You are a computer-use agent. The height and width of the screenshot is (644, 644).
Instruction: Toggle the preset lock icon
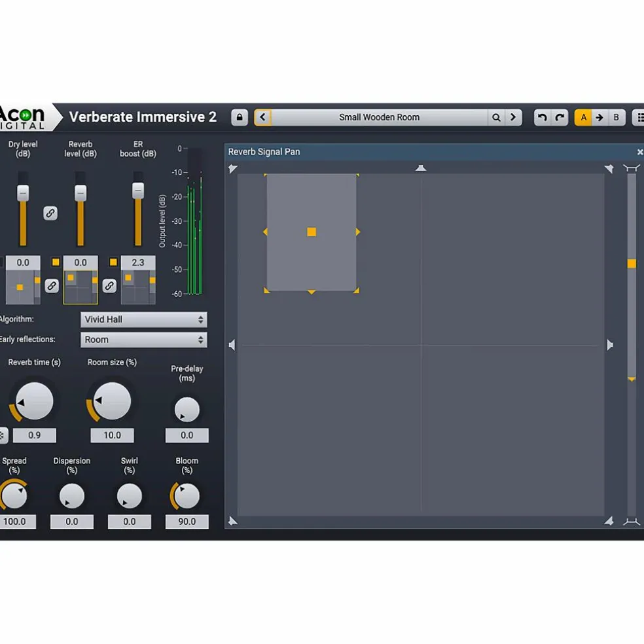coord(240,117)
